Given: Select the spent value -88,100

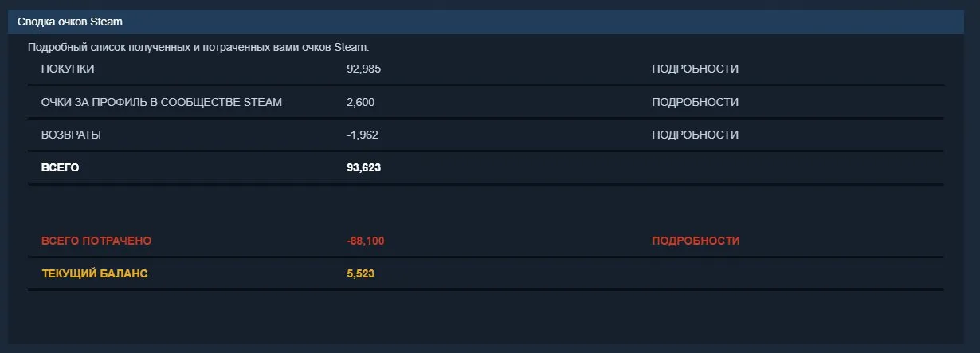Looking at the screenshot, I should (366, 241).
